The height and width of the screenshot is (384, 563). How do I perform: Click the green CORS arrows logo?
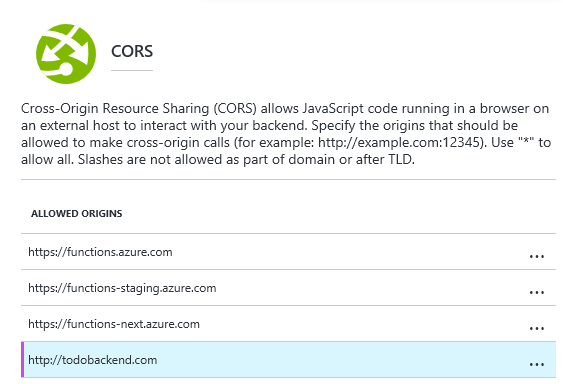(66, 54)
